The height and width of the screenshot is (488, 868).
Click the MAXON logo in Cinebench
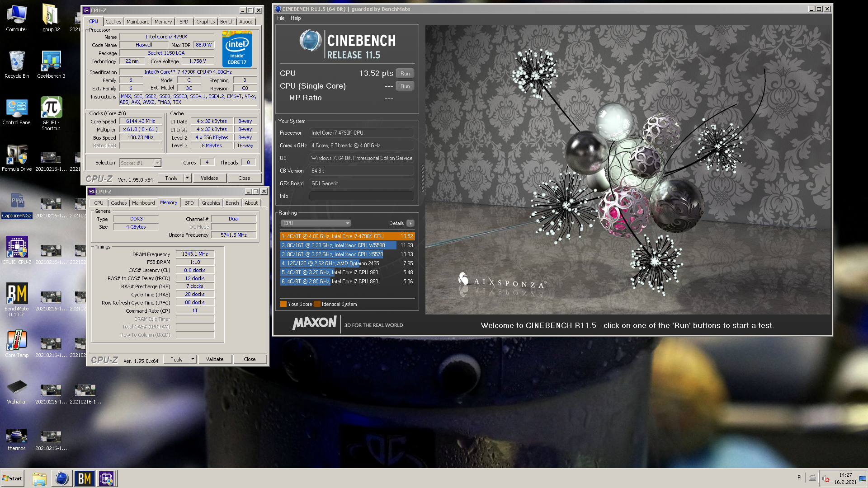tap(315, 324)
